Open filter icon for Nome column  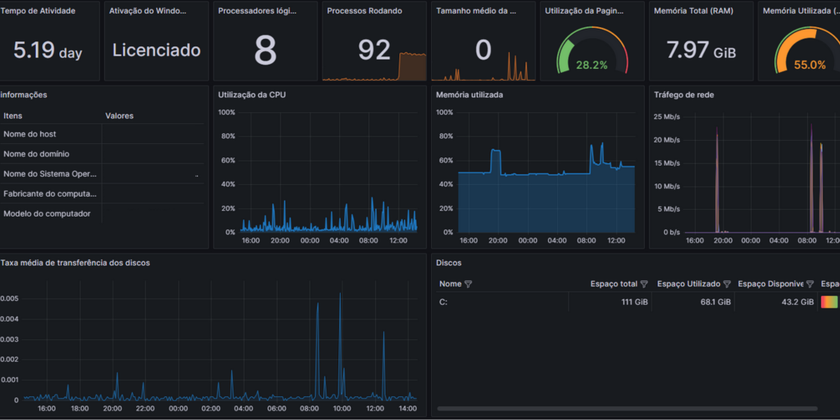tap(468, 284)
